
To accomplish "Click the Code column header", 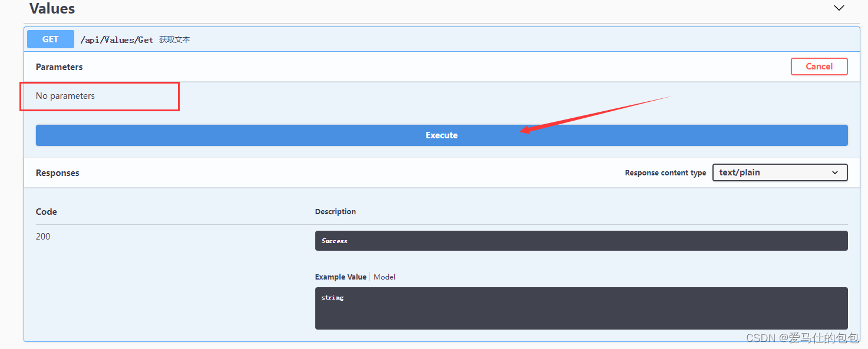I will 47,212.
